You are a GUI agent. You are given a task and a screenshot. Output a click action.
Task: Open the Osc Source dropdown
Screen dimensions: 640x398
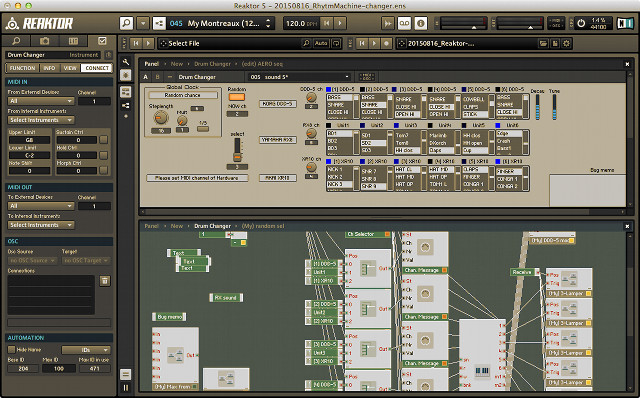33,260
